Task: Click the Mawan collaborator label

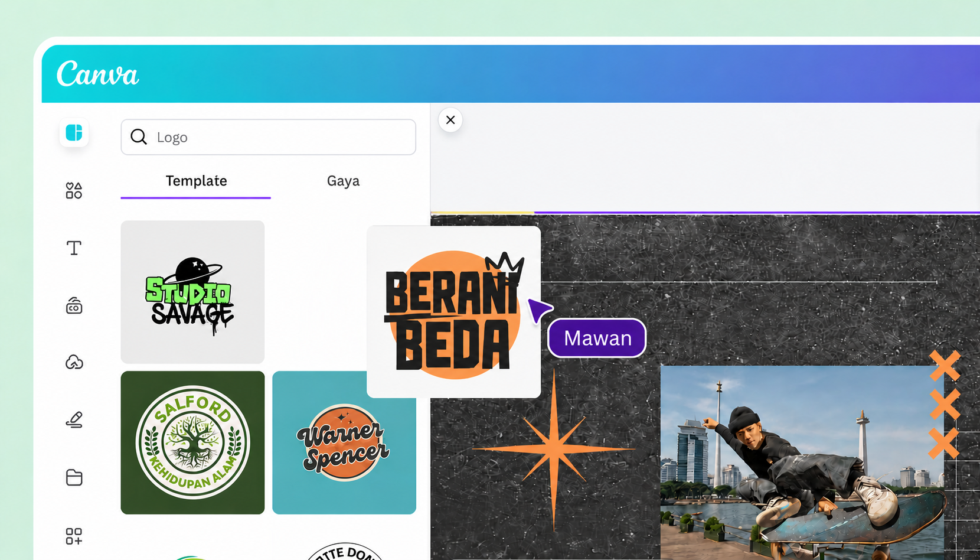Action: click(597, 338)
